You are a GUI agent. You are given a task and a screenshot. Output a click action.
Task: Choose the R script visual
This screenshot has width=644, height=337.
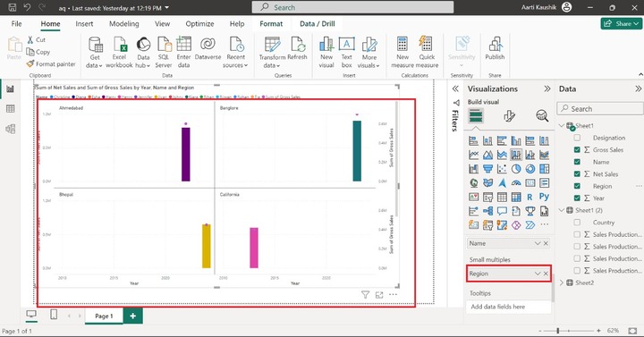click(x=530, y=198)
